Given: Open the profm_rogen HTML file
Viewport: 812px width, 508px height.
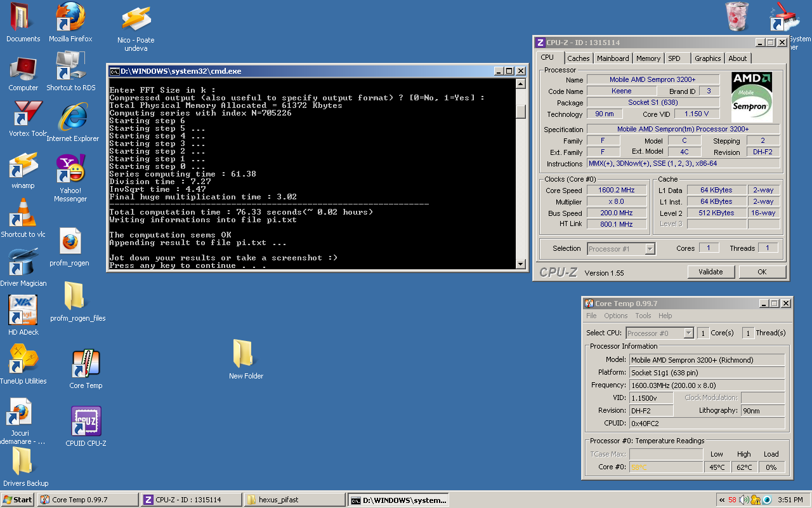Looking at the screenshot, I should pyautogui.click(x=70, y=247).
